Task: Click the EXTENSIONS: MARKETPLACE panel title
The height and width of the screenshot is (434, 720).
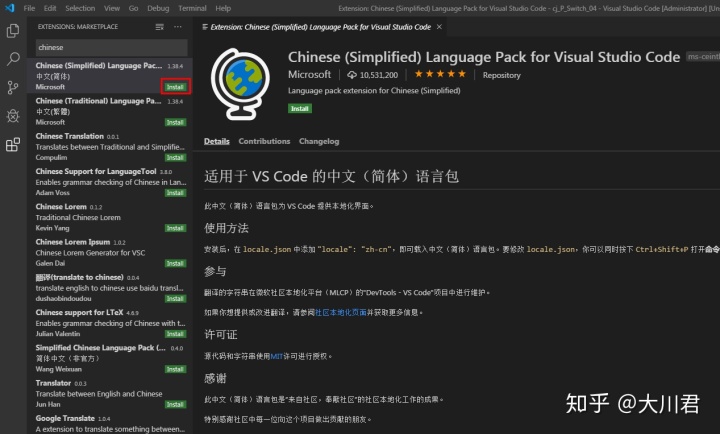Action: (78, 27)
